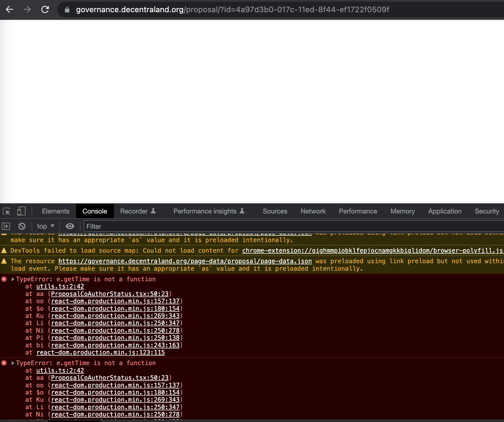Open the page-data.json link in warning

pyautogui.click(x=185, y=261)
